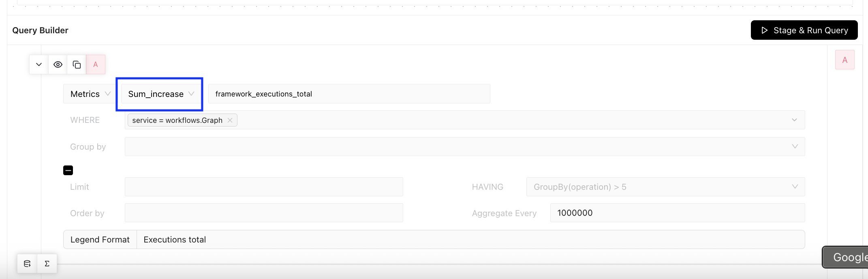This screenshot has height=279, width=868.
Task: Open Group by selector
Action: [465, 146]
